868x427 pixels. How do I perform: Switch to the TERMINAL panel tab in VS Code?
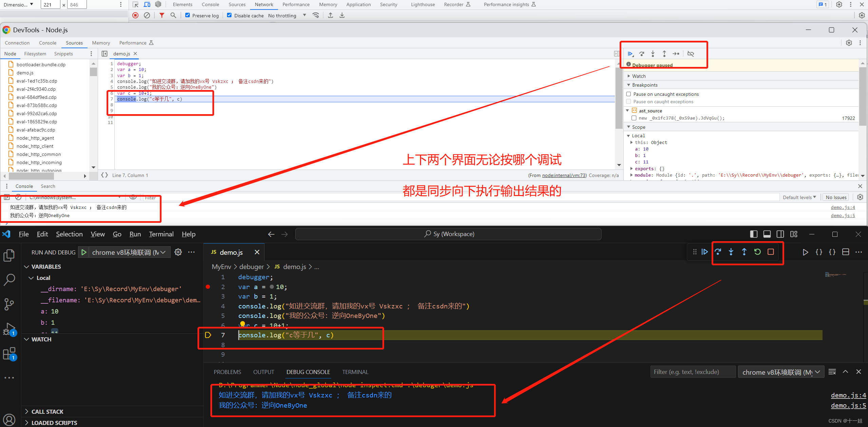point(355,372)
